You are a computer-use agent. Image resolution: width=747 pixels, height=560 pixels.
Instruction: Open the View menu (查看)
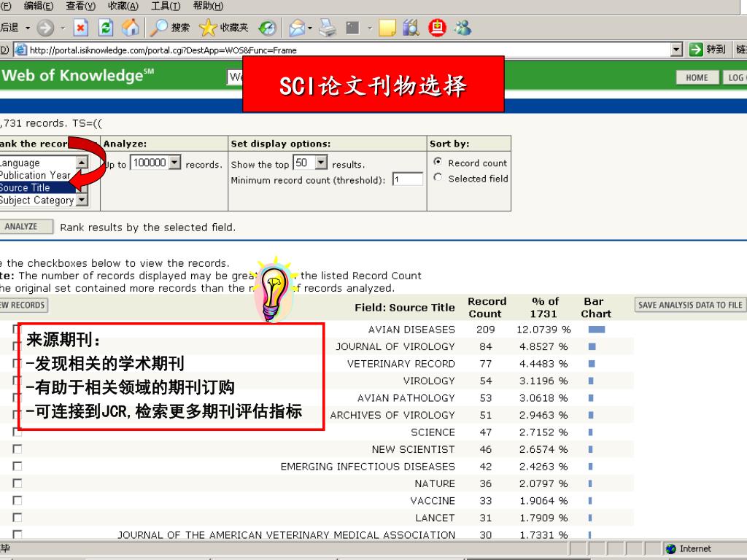(x=81, y=6)
